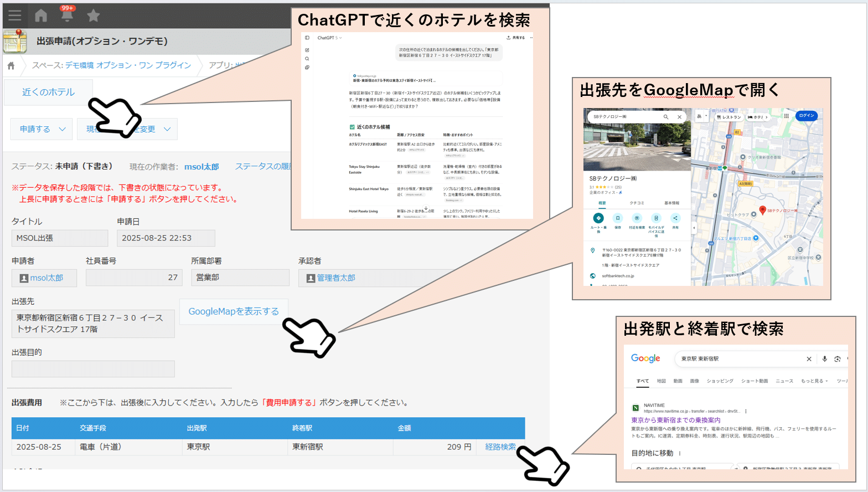Click ChatGPT search chats icon

click(307, 59)
